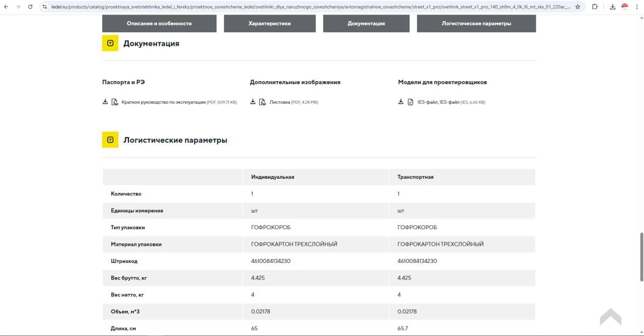Click the download icon beside IES-файл
Viewport: 644px width, 336px height.
click(400, 101)
